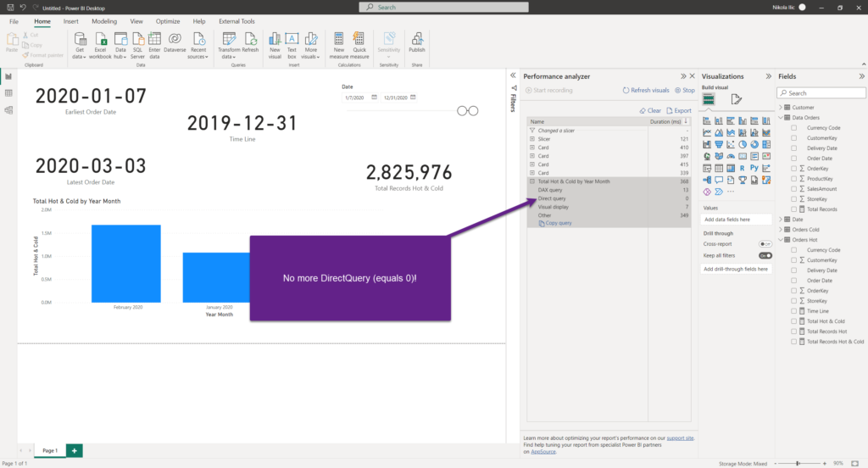868x468 pixels.
Task: Add a new page with plus button
Action: (75, 451)
